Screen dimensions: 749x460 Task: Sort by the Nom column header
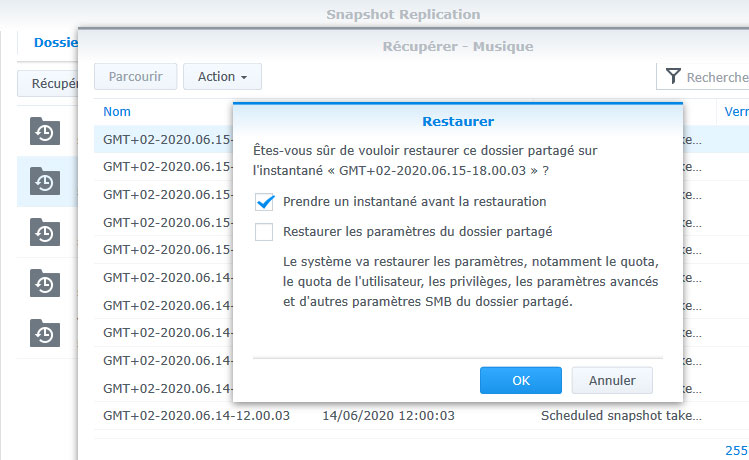pos(117,112)
